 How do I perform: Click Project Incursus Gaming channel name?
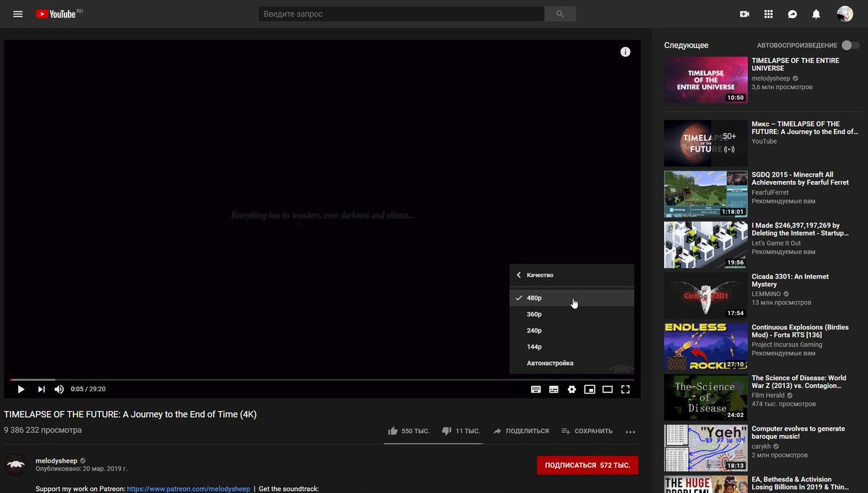click(x=786, y=345)
